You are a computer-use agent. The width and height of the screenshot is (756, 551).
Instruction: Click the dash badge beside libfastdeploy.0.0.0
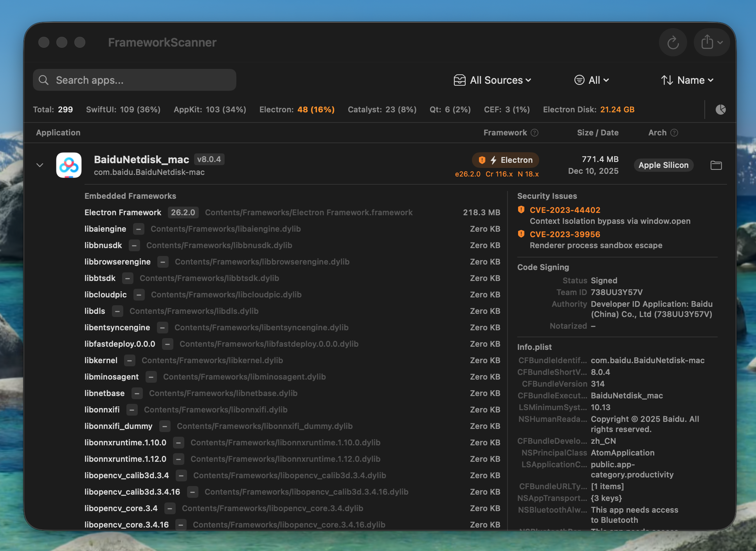tap(167, 344)
